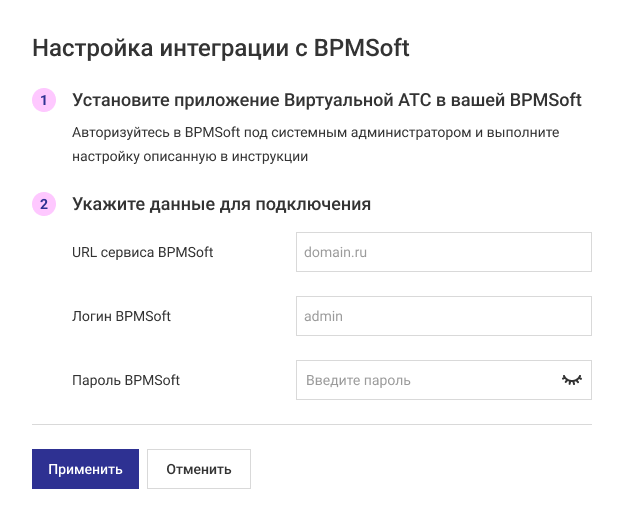Screen dimensions: 624x521
Task: Toggle password visibility with the eye icon
Action: click(x=571, y=380)
